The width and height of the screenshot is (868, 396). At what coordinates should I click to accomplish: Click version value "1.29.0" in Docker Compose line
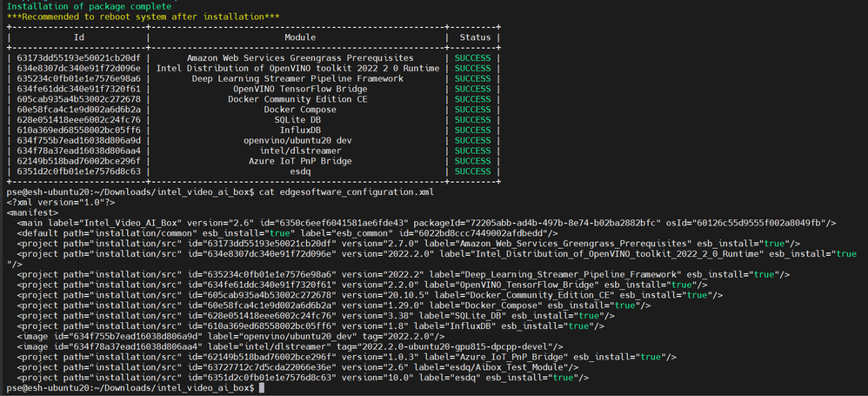[404, 305]
